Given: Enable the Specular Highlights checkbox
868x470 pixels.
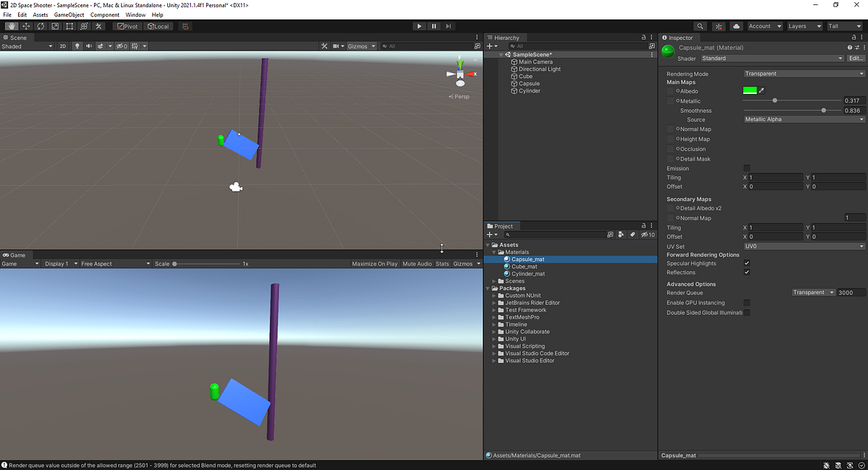Looking at the screenshot, I should tap(747, 262).
